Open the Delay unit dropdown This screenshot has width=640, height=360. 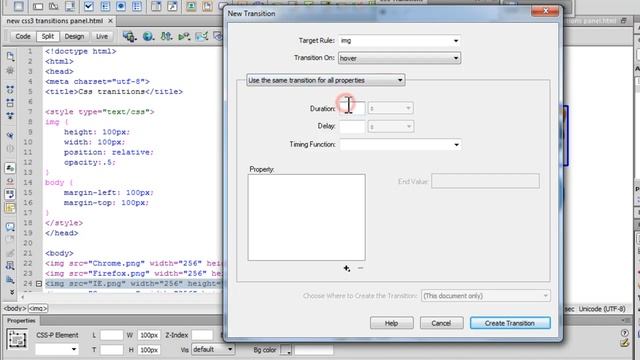pos(391,127)
